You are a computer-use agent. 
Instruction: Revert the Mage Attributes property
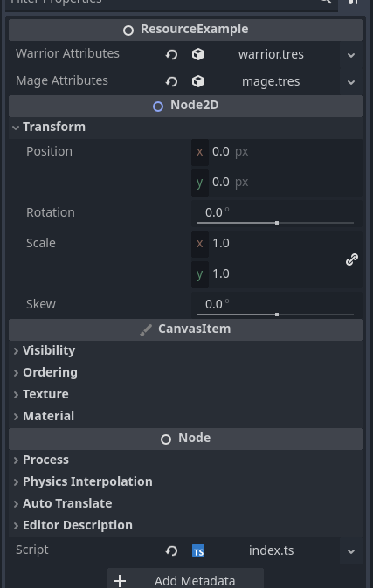coord(171,81)
